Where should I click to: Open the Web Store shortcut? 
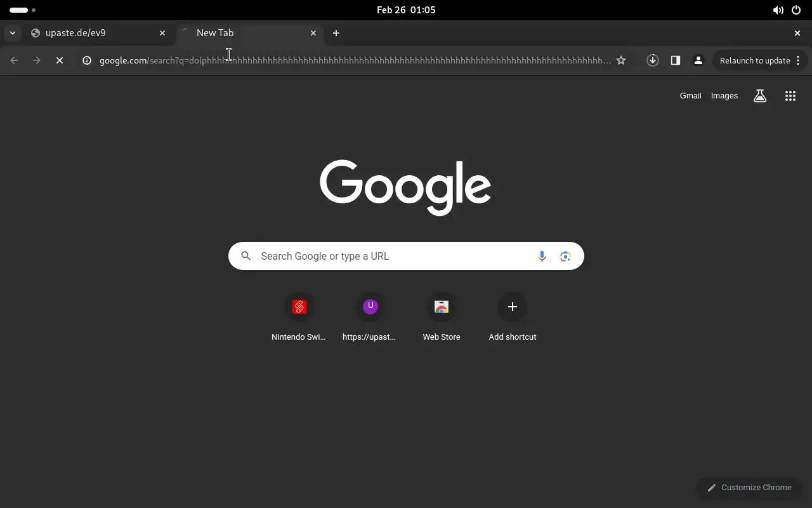click(442, 317)
